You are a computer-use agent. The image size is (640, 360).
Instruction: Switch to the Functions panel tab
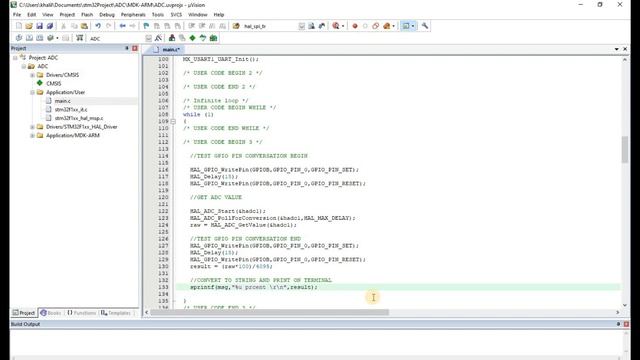81,313
